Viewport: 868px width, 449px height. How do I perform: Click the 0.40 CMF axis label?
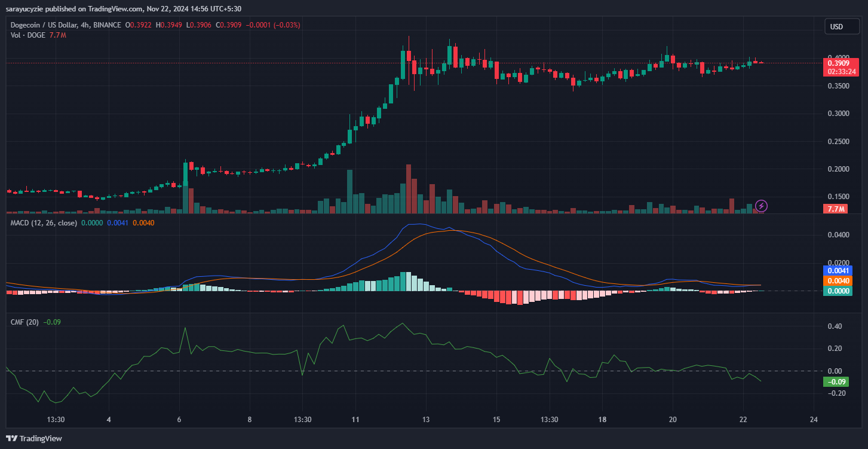point(835,326)
